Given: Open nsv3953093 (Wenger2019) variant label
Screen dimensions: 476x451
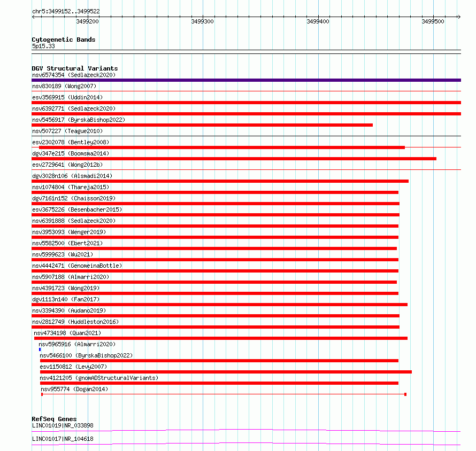Looking at the screenshot, I should point(69,232).
